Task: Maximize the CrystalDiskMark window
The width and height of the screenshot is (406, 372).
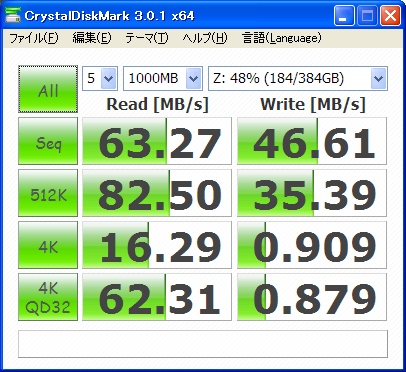Action: coord(367,16)
